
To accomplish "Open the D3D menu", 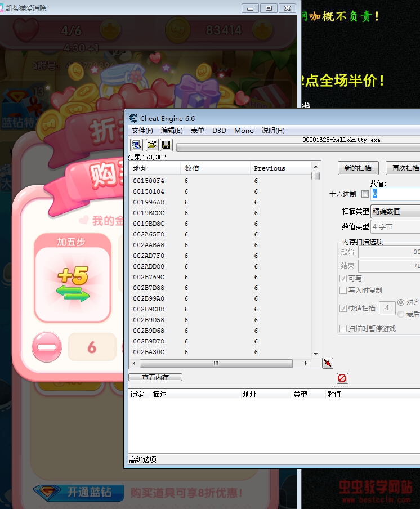I will coord(219,131).
